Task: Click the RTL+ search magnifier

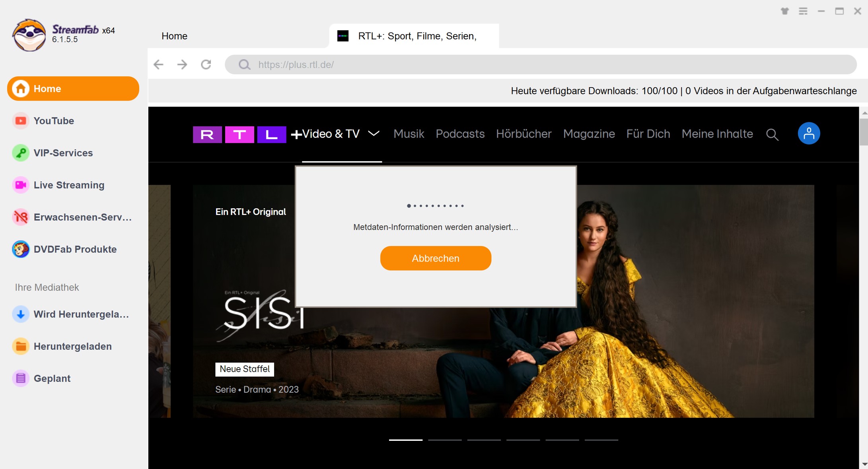Action: pos(772,134)
